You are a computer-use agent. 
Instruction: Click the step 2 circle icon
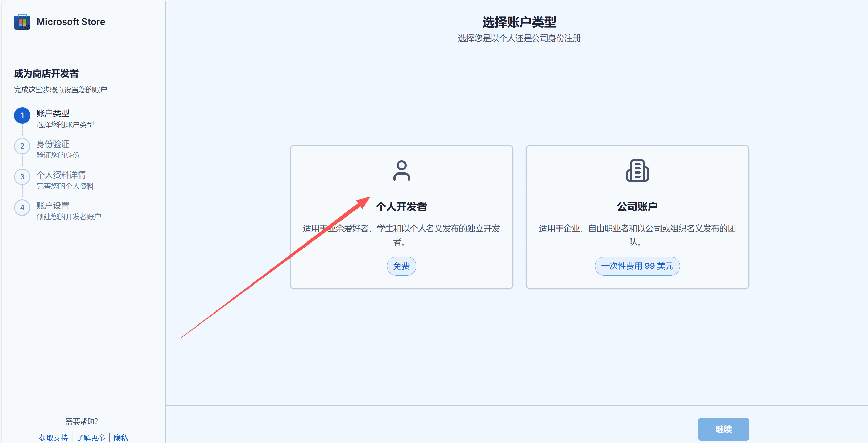click(x=22, y=146)
